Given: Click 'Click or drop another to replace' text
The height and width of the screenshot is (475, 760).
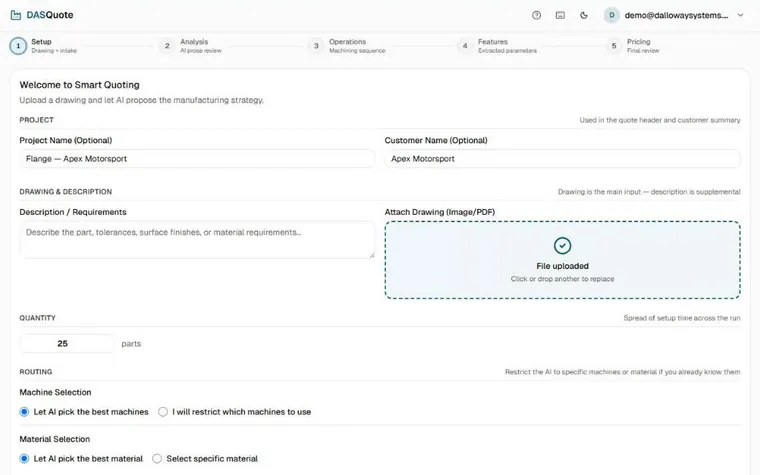Looking at the screenshot, I should pos(562,279).
